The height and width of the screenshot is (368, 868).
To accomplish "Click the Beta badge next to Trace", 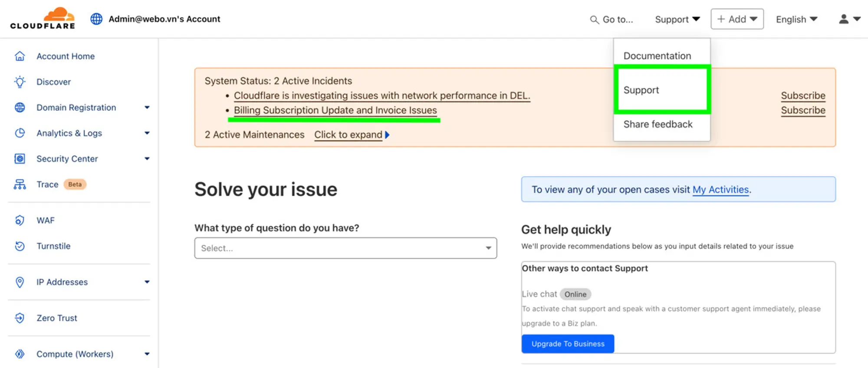I will point(75,184).
